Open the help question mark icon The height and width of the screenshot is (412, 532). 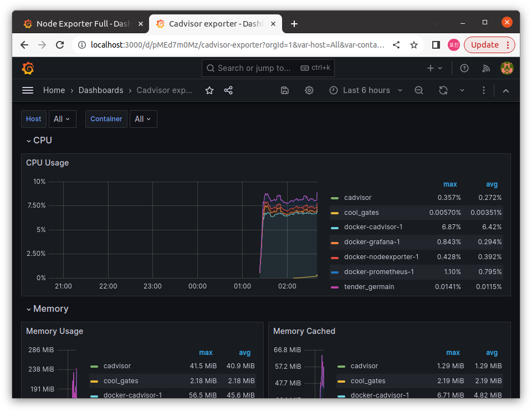464,68
